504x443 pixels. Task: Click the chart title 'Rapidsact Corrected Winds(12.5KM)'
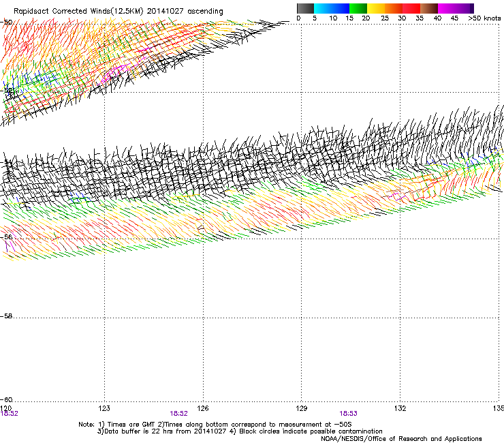(x=78, y=11)
